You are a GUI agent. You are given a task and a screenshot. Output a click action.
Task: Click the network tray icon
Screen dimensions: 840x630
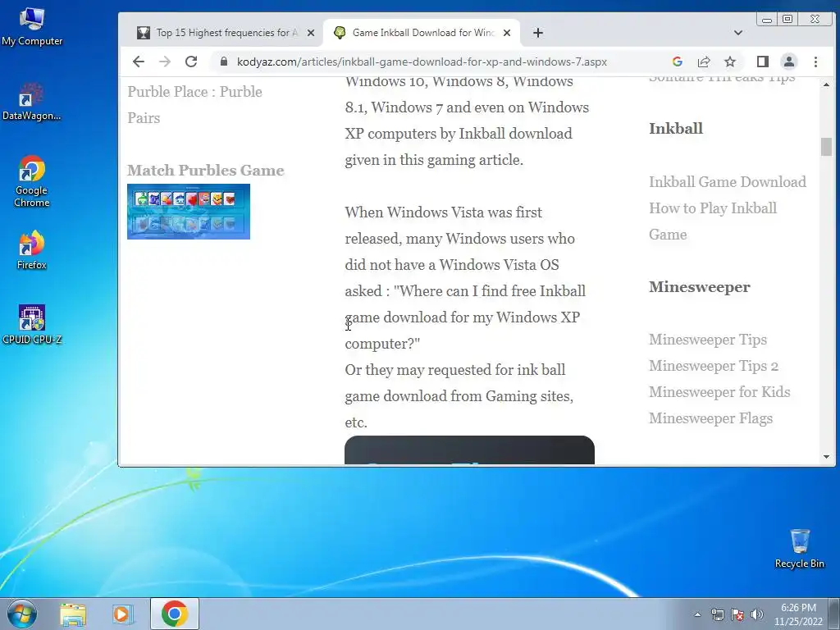(x=717, y=614)
